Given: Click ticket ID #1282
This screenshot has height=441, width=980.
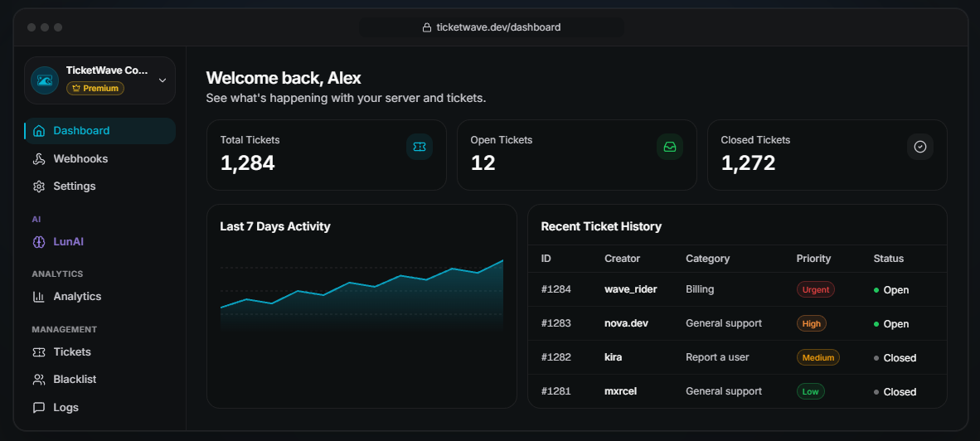Looking at the screenshot, I should click(556, 358).
